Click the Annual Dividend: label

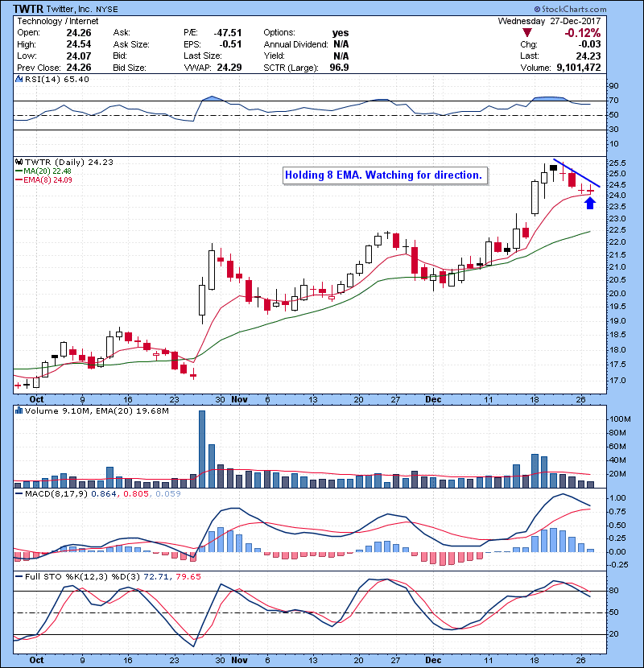pyautogui.click(x=295, y=44)
